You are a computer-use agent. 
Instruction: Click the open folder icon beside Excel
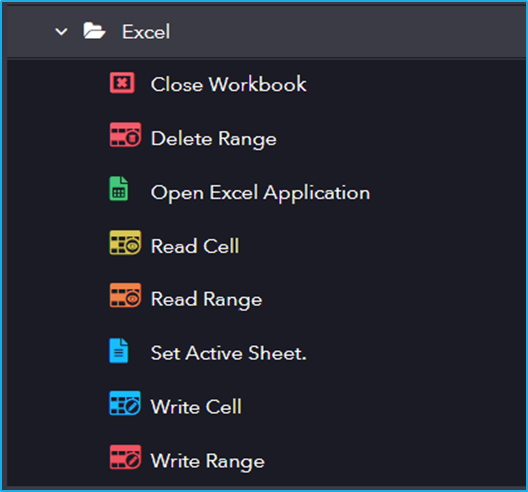click(x=94, y=31)
